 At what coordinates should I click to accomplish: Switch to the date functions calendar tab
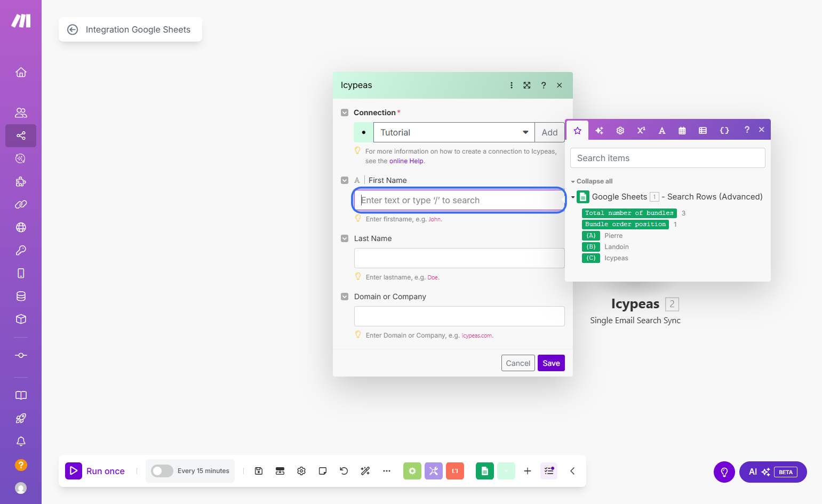(x=682, y=130)
